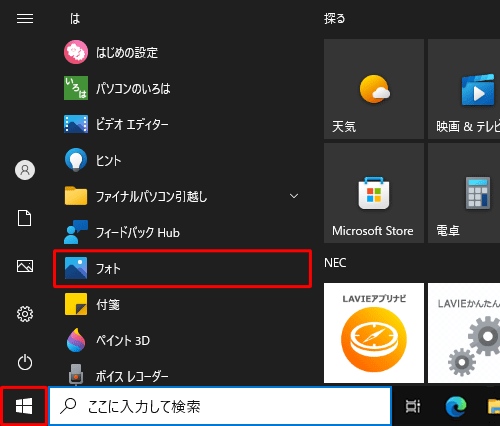Click the はじめの設定 text label
500x426 pixels.
(127, 52)
